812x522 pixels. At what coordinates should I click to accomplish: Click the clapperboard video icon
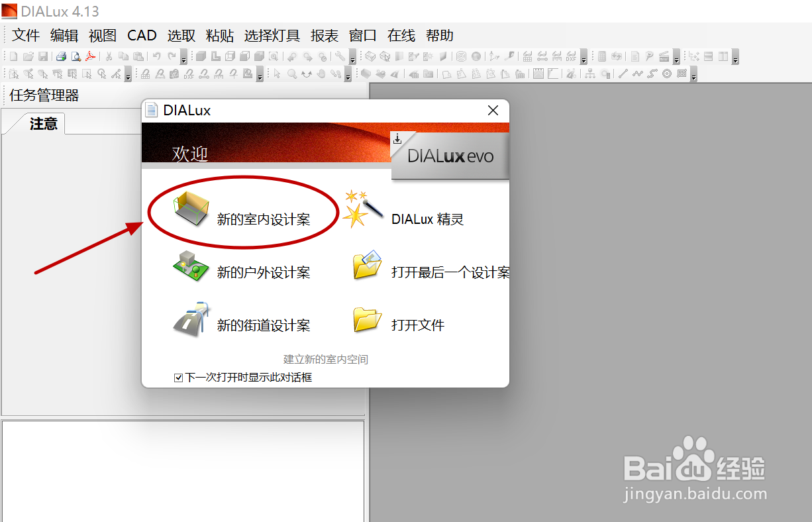click(x=664, y=57)
